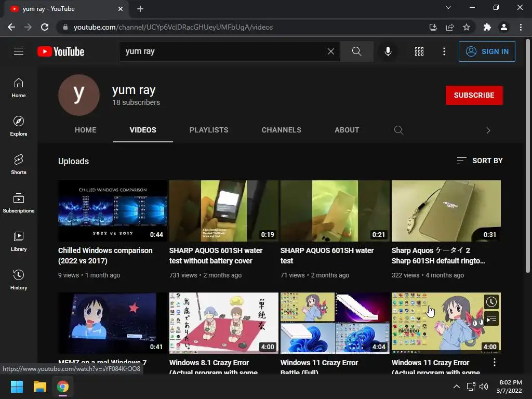This screenshot has width=532, height=399.
Task: Open History in the sidebar
Action: [19, 280]
